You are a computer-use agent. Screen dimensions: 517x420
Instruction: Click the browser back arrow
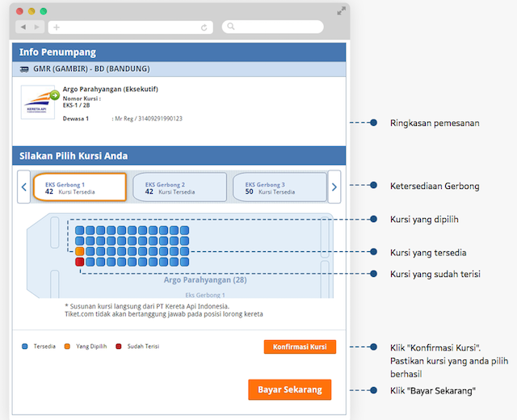click(x=23, y=27)
